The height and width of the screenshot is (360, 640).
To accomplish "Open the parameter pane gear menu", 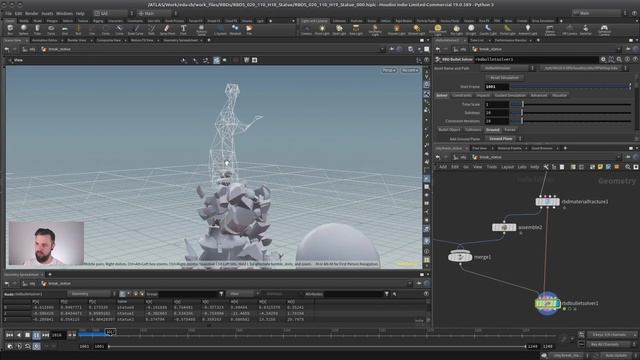I will coord(603,60).
